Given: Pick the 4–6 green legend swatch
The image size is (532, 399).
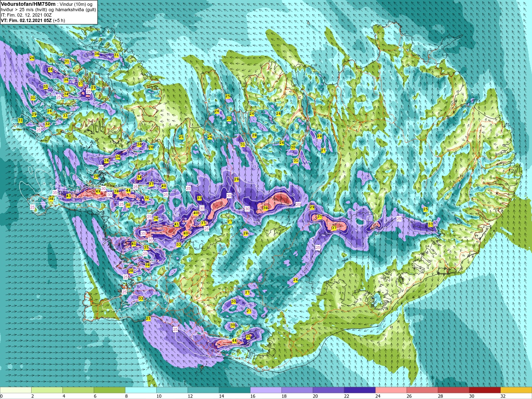Looking at the screenshot, I should tap(78, 390).
